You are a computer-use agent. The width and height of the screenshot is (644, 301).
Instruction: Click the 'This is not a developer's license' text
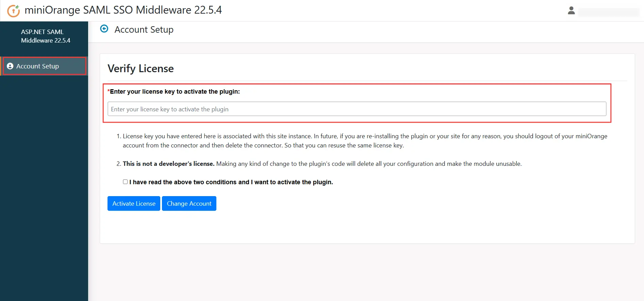[x=168, y=164]
